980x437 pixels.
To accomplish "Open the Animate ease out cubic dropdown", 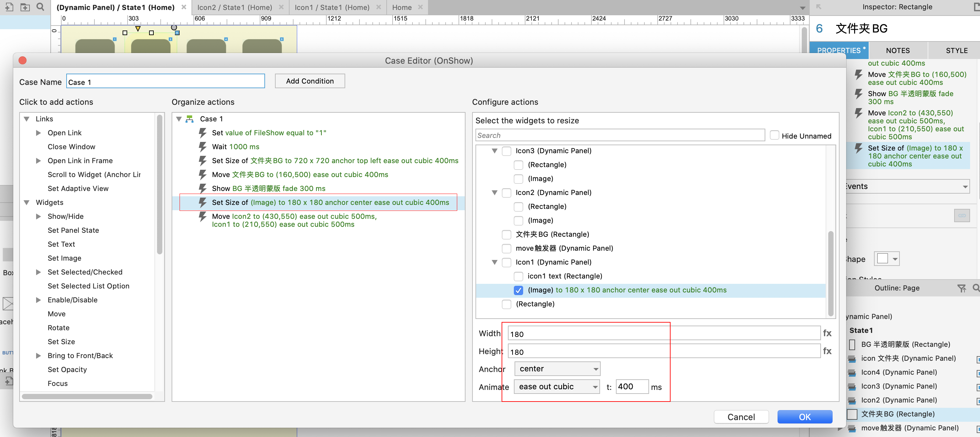I will (x=557, y=387).
